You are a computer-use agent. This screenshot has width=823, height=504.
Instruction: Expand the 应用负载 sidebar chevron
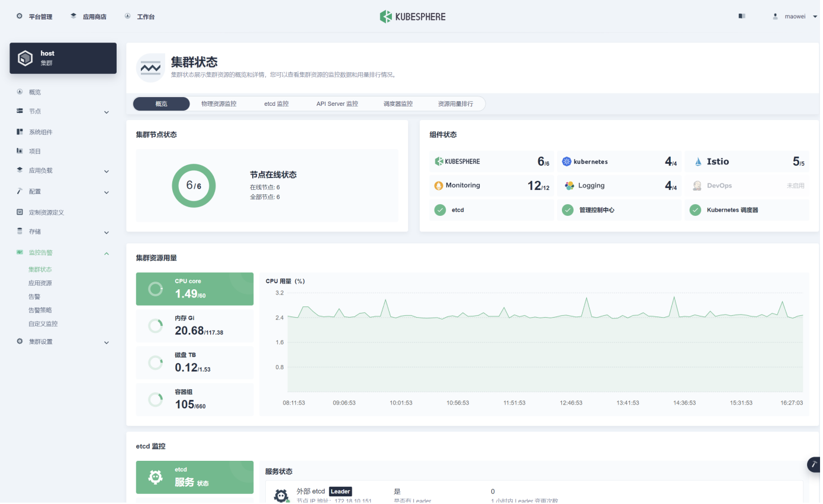point(107,171)
